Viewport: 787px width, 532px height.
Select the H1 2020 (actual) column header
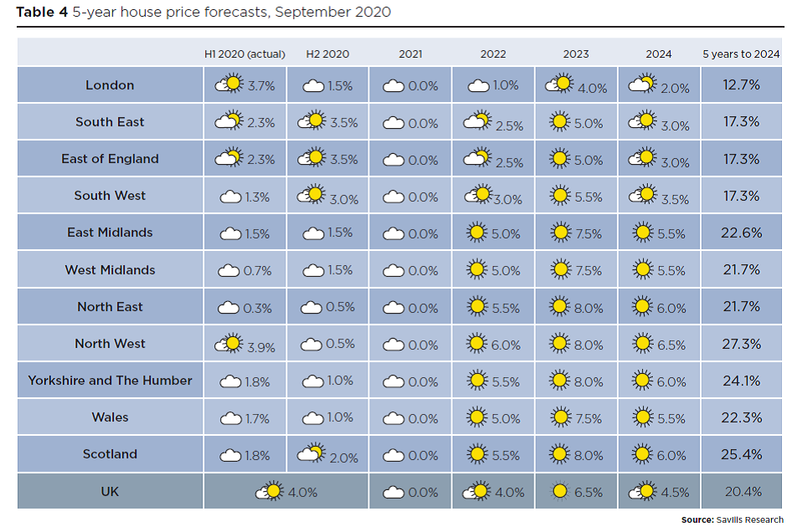coord(244,54)
